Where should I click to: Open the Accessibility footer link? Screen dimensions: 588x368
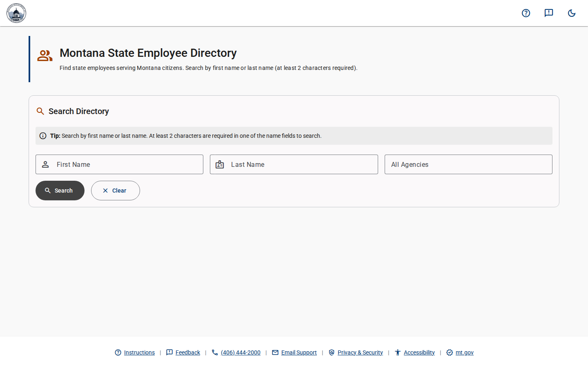click(419, 352)
